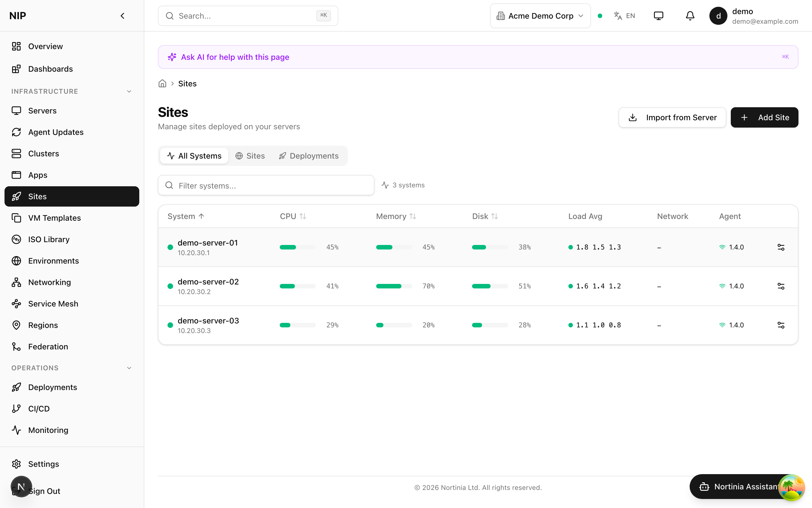Click agent version 1.4.0 for demo-server-02

[x=731, y=286]
